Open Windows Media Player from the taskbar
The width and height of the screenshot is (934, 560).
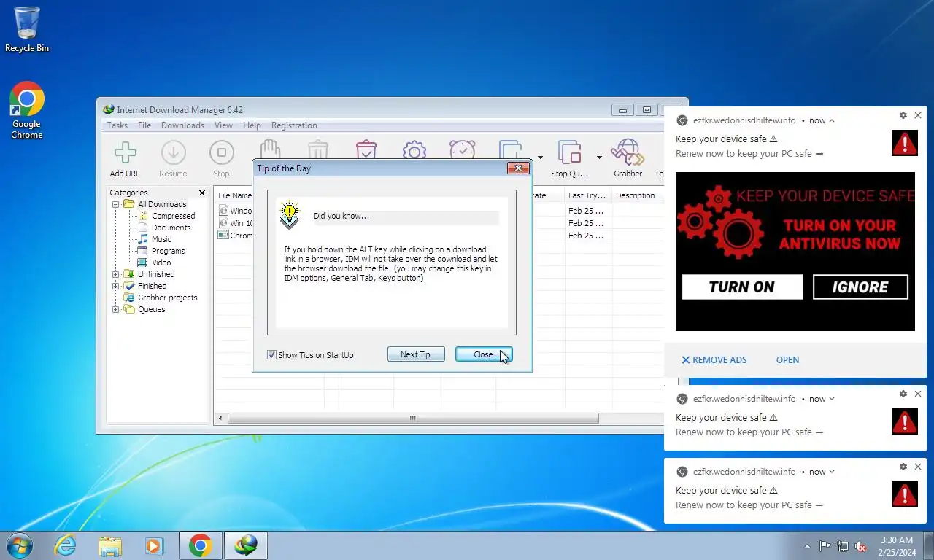click(154, 545)
